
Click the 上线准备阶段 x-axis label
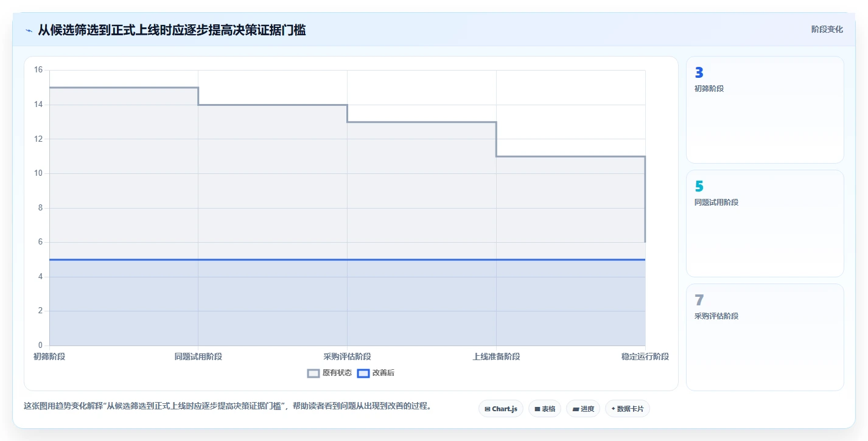point(496,356)
